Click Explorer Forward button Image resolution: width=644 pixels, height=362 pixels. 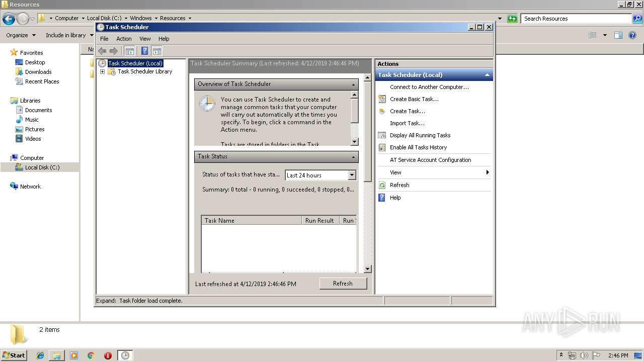point(23,19)
